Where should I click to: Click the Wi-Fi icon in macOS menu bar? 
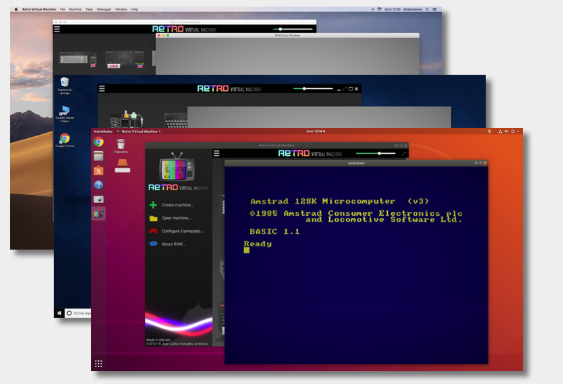(379, 9)
